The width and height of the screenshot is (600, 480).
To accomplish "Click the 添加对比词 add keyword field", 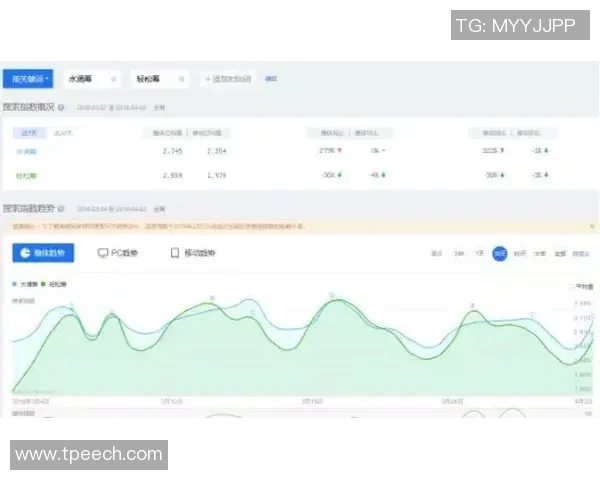I will [x=229, y=78].
